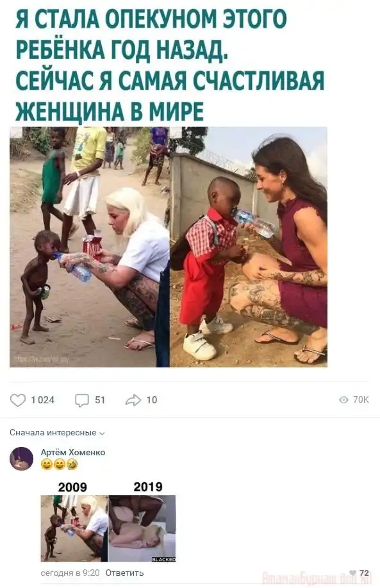Click the 1 024 likes counter
This screenshot has width=380, height=588.
pos(43,400)
